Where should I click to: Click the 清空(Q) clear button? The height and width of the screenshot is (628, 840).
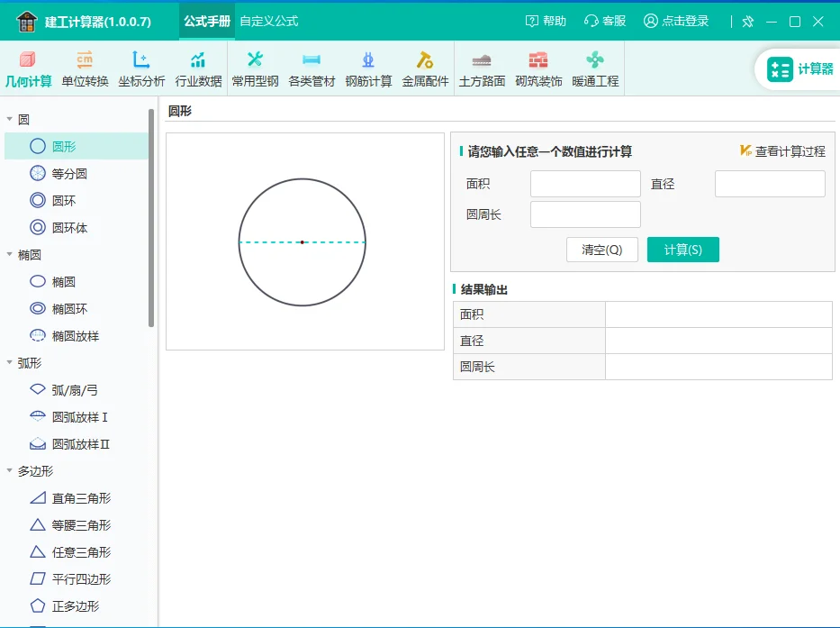pos(601,250)
